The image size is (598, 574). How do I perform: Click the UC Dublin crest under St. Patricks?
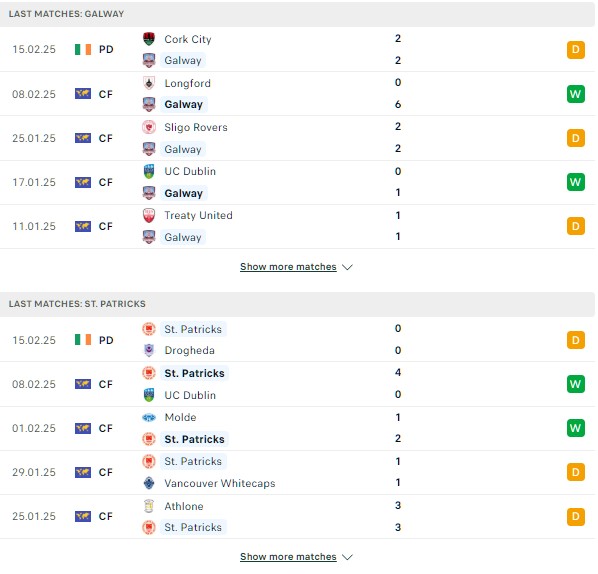click(x=149, y=395)
